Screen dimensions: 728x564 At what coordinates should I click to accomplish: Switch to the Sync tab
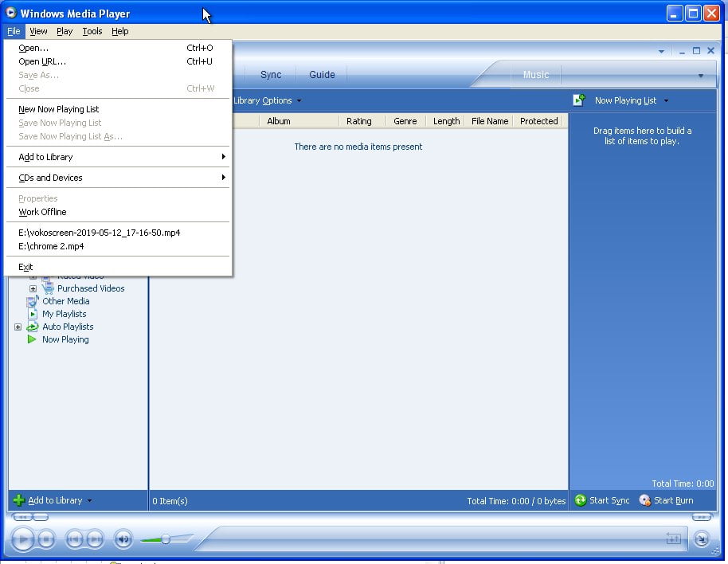pyautogui.click(x=271, y=75)
